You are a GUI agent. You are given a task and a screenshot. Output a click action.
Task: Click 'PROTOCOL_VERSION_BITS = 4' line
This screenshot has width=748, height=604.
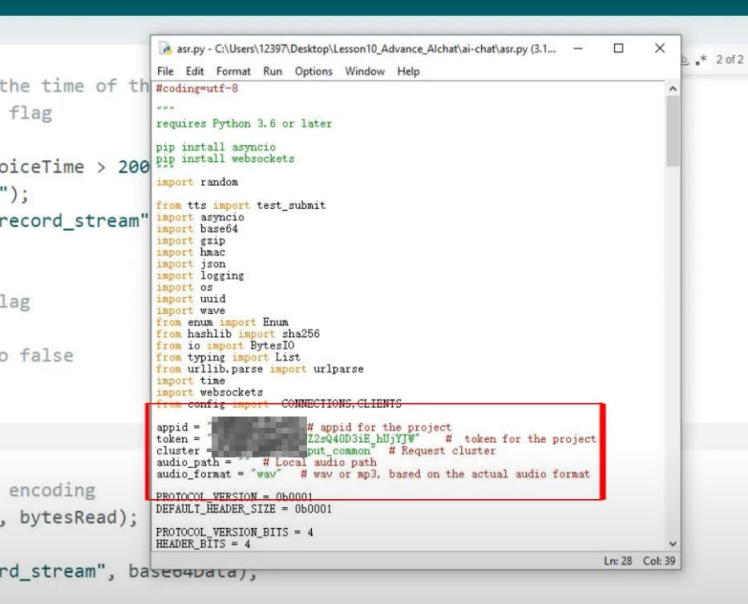235,532
